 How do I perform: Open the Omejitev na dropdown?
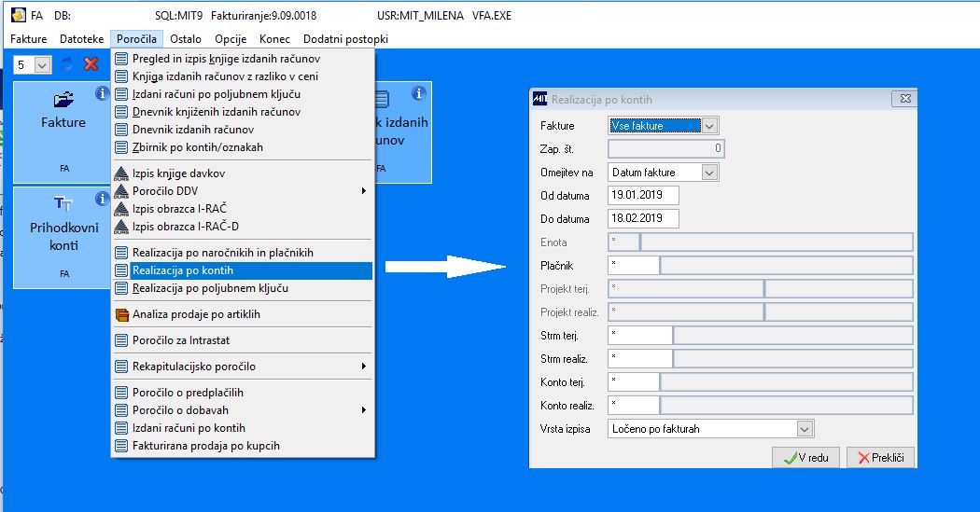709,173
